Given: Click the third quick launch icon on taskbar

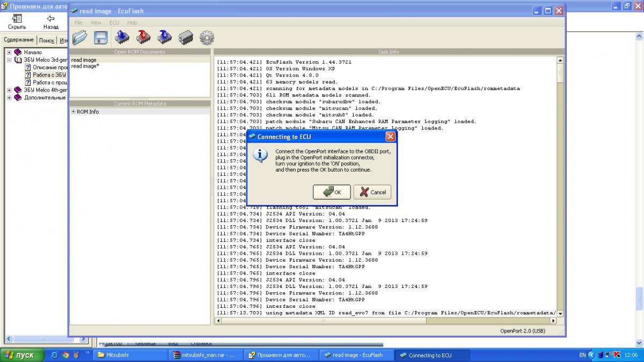Looking at the screenshot, I should point(75,355).
